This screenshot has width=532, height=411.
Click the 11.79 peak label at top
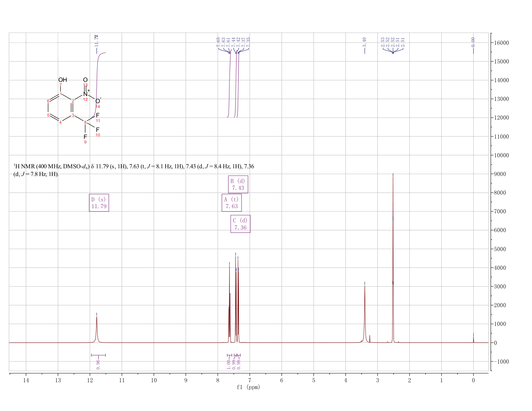click(x=96, y=41)
